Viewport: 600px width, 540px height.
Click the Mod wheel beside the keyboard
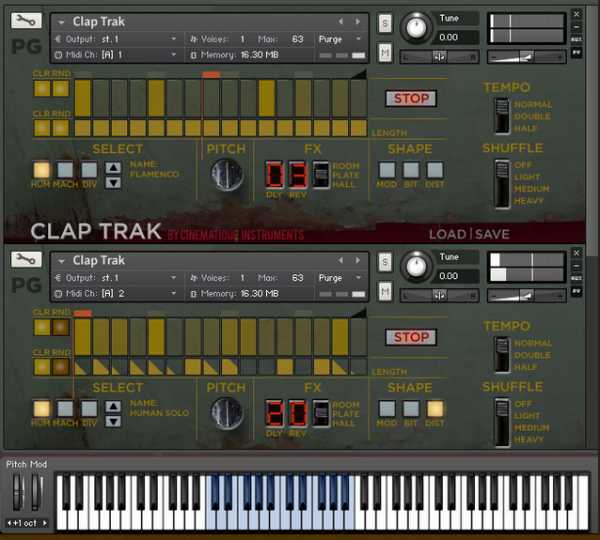pyautogui.click(x=37, y=492)
